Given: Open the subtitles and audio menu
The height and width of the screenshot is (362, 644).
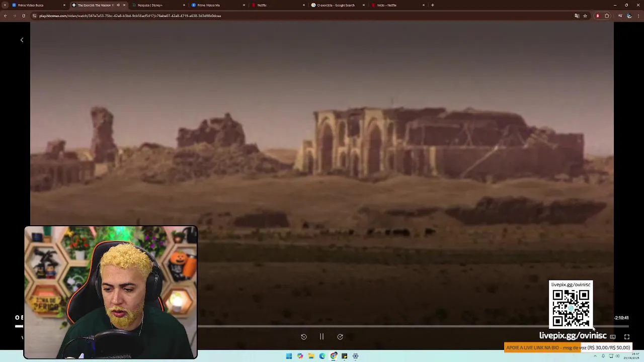Looking at the screenshot, I should click(613, 337).
